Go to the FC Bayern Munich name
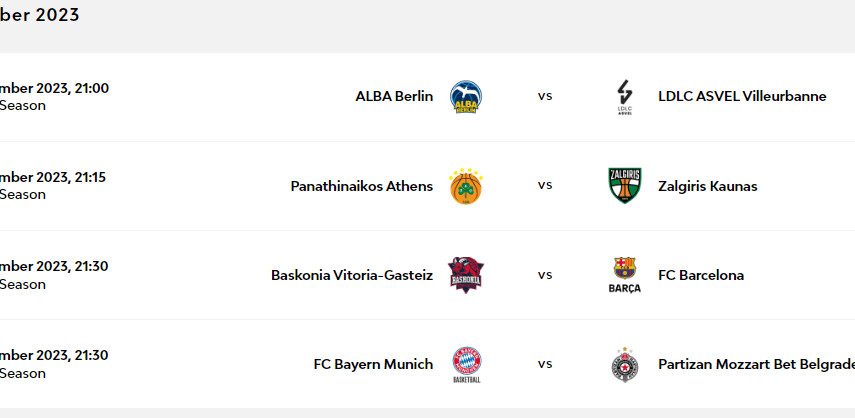 pos(373,365)
